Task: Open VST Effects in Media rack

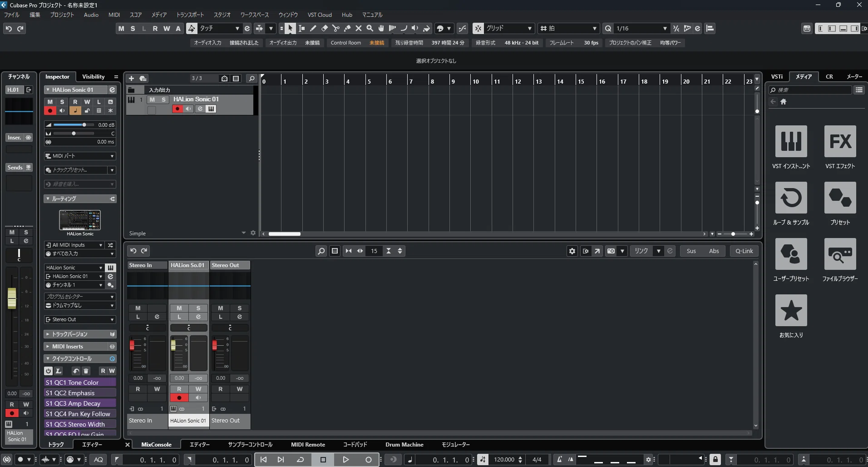Action: point(840,141)
